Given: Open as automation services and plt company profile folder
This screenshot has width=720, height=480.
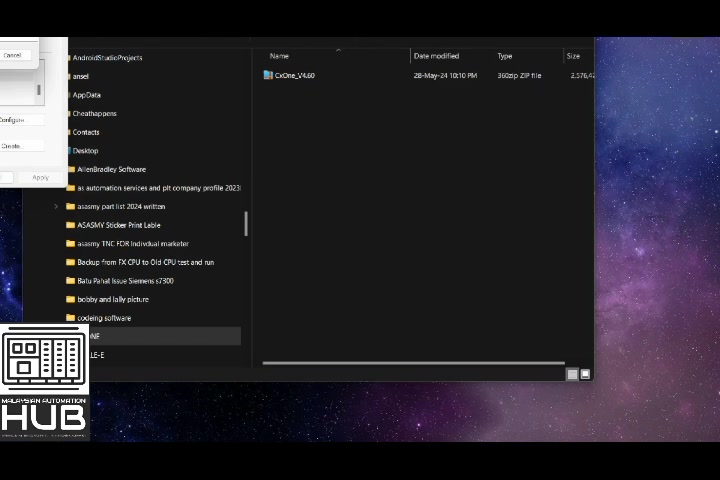Looking at the screenshot, I should pyautogui.click(x=158, y=188).
